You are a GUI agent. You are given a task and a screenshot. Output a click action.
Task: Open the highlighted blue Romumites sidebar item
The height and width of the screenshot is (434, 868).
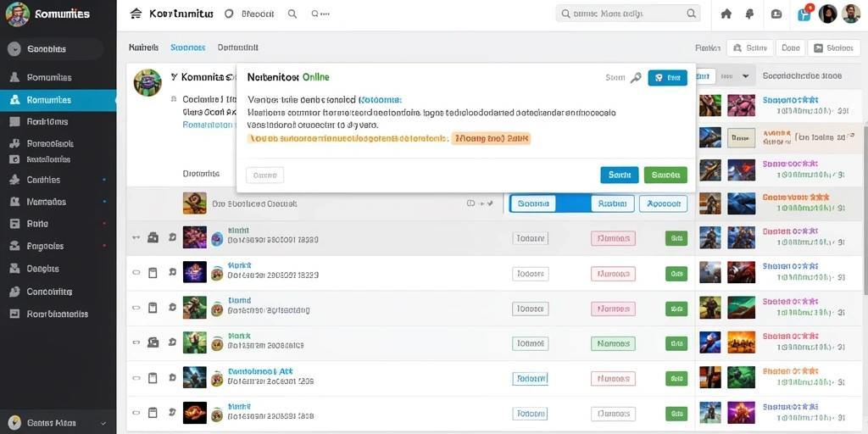(x=58, y=100)
